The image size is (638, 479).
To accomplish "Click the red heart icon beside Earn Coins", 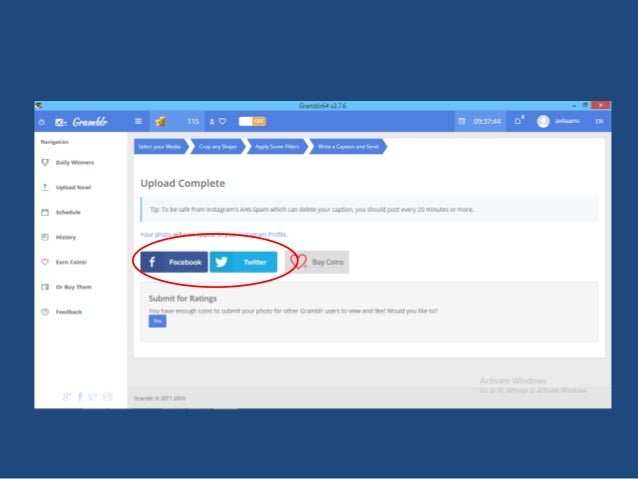I will (x=45, y=262).
